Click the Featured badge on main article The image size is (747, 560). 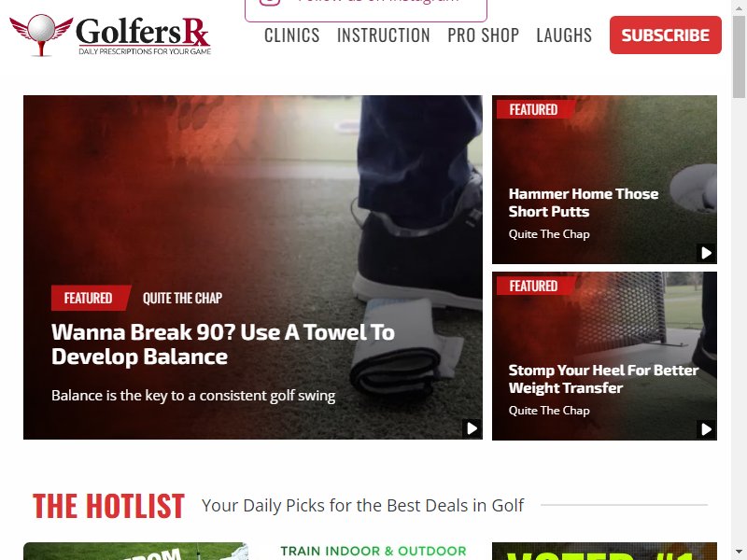(88, 298)
